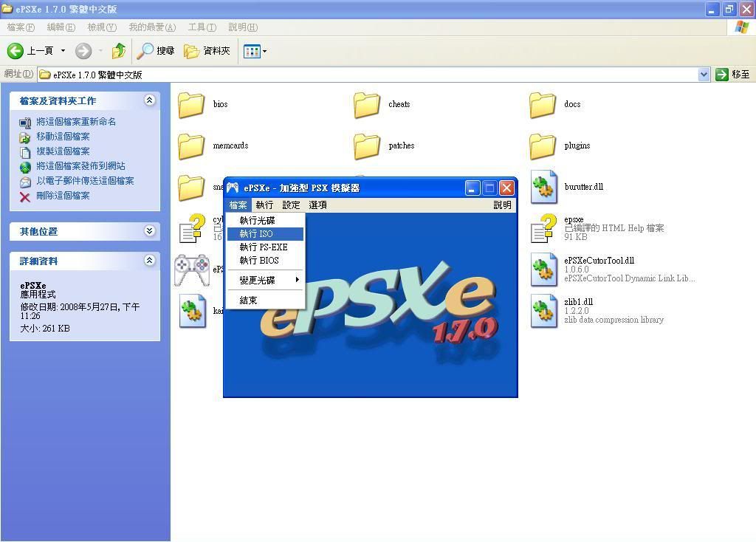Go up one folder level icon
Screen dimensions: 756x542
pyautogui.click(x=119, y=51)
